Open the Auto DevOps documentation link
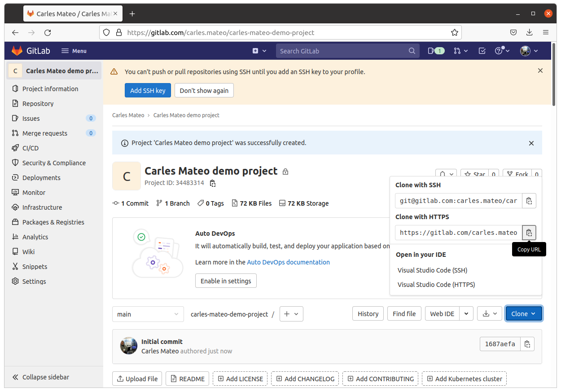The height and width of the screenshot is (392, 561). click(x=288, y=262)
